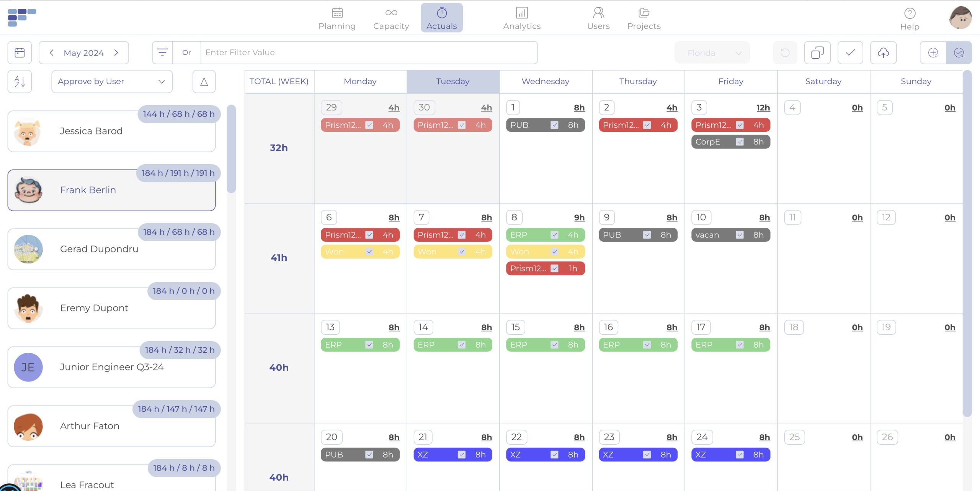The width and height of the screenshot is (980, 491).
Task: Switch to the Planning tab
Action: tap(337, 18)
